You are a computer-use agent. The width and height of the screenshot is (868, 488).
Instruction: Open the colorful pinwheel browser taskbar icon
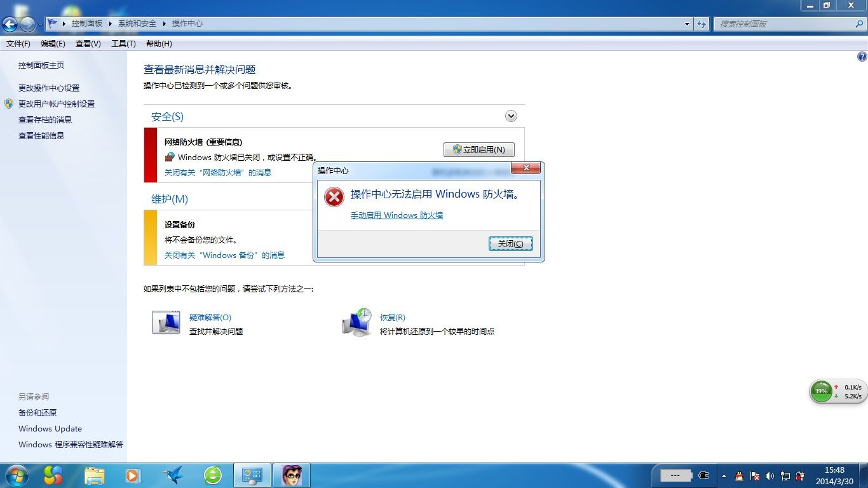(54, 475)
